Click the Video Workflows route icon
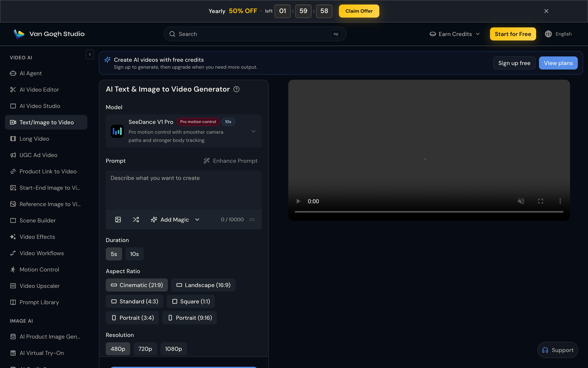Viewport: 588px width, 368px height. (13, 253)
